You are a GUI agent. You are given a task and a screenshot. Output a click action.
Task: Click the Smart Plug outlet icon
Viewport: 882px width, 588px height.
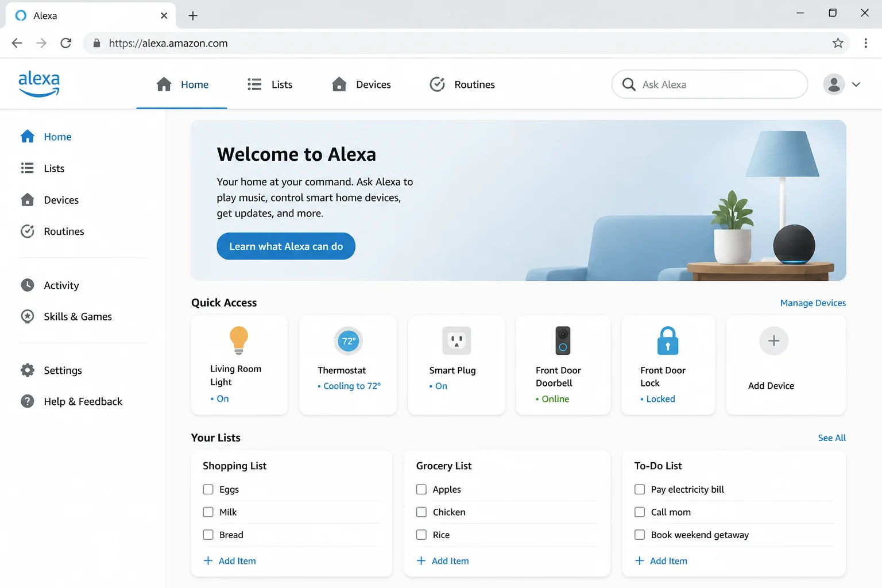(x=457, y=341)
